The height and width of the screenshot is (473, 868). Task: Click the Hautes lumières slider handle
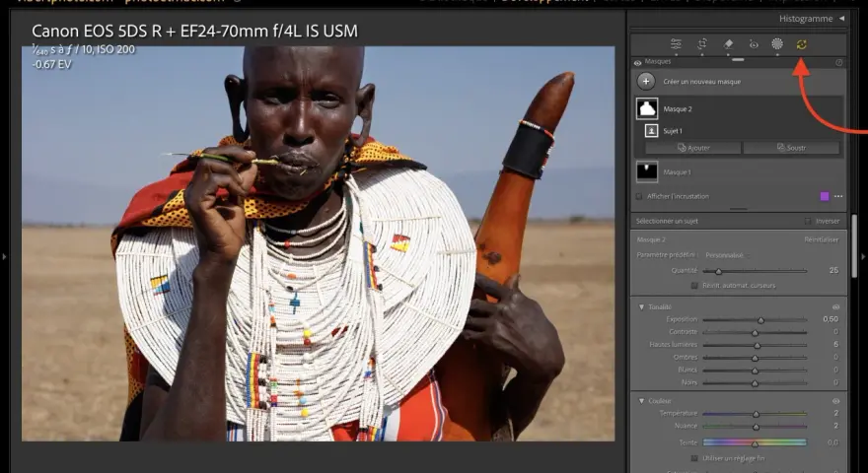[757, 346]
